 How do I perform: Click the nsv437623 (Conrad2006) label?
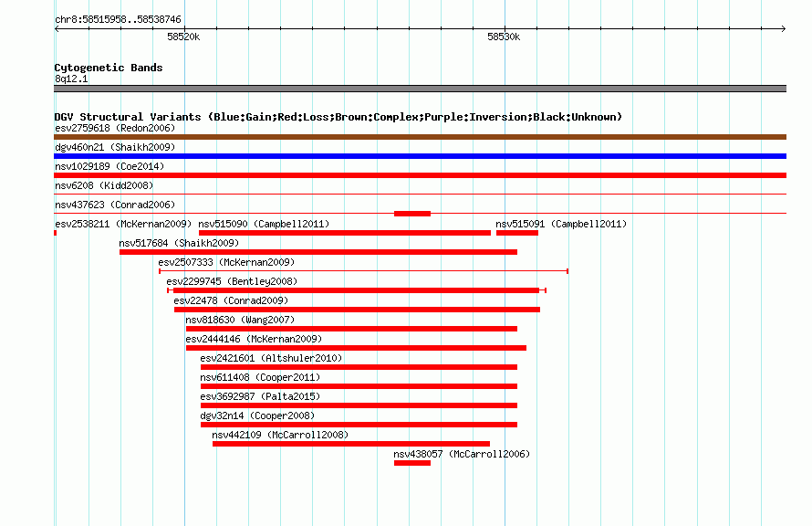115,205
